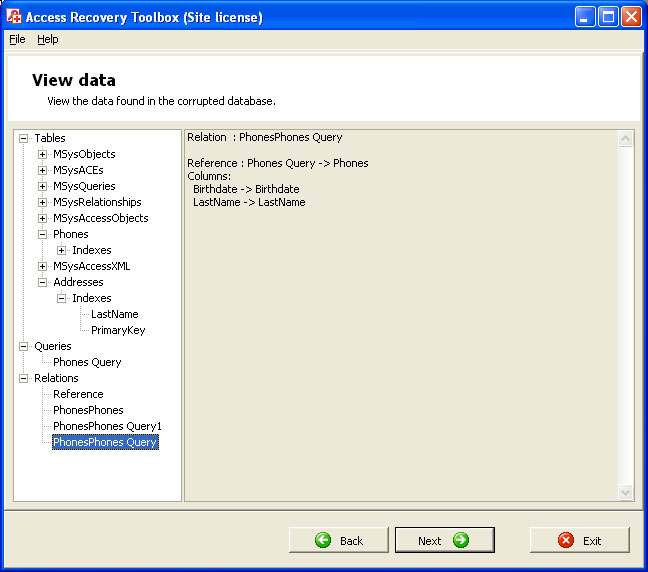Select the Phones table
The image size is (648, 572).
point(71,234)
